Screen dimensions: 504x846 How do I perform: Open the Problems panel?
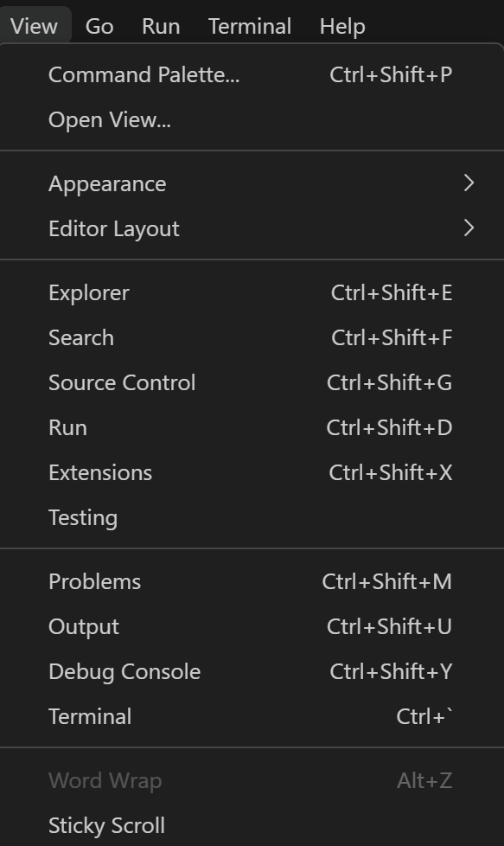(x=94, y=581)
